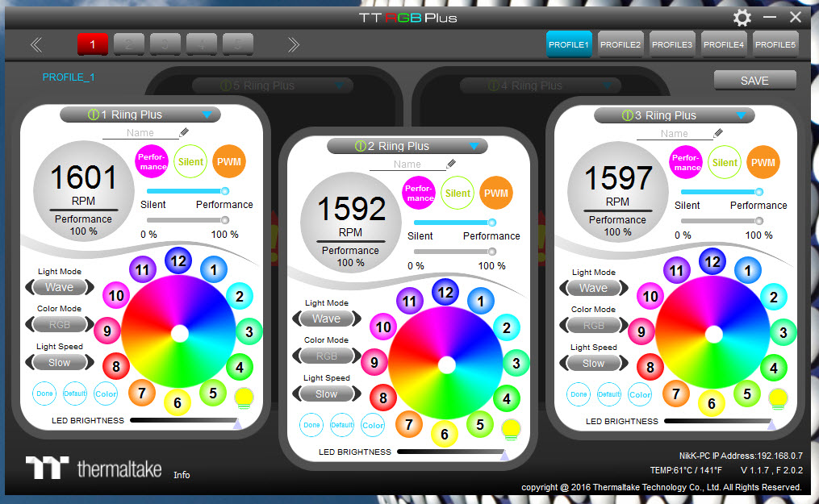Screen dimensions: 819x504
Task: Select LED 4 on fan 2
Action: point(507,399)
